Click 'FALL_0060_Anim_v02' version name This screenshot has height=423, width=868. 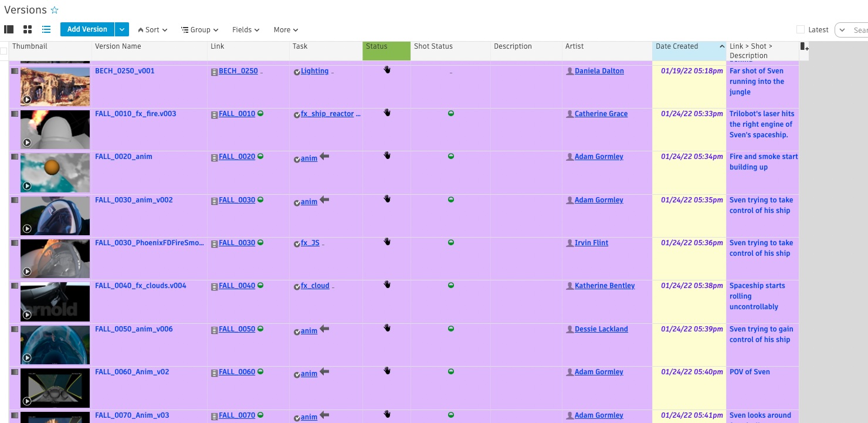tap(132, 372)
